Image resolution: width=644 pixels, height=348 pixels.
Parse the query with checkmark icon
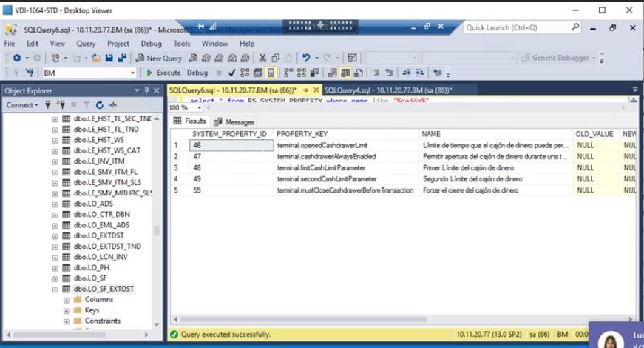[x=231, y=73]
